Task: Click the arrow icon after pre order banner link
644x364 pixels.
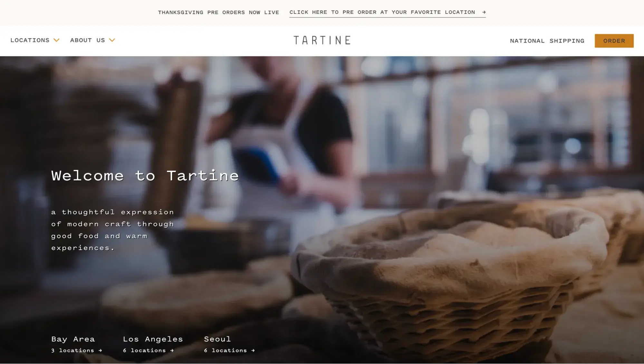Action: pos(484,12)
